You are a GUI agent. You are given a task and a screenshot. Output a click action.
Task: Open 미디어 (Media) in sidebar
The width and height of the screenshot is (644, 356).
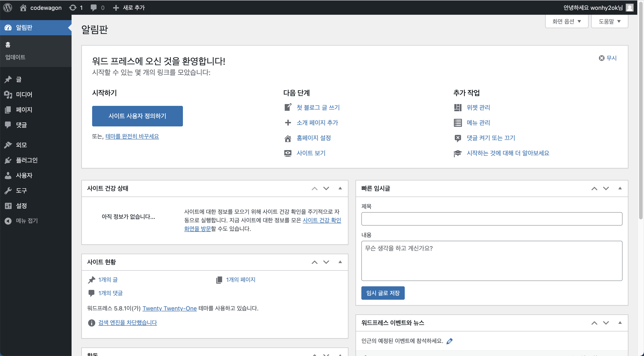coord(24,94)
